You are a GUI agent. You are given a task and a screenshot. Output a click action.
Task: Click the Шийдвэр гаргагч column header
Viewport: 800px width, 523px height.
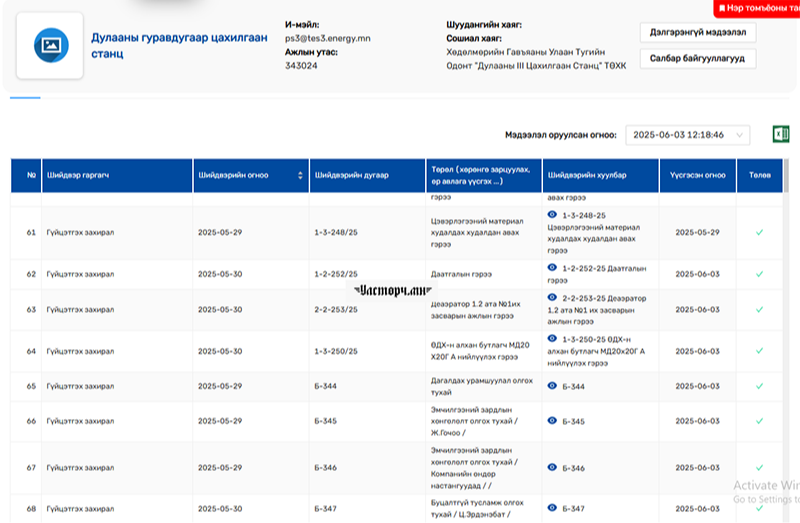(117, 175)
